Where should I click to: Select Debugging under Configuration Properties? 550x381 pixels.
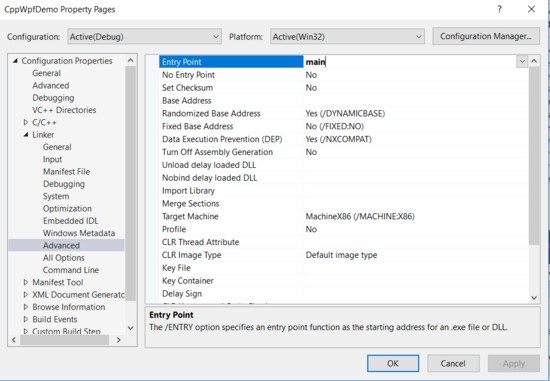pyautogui.click(x=53, y=98)
